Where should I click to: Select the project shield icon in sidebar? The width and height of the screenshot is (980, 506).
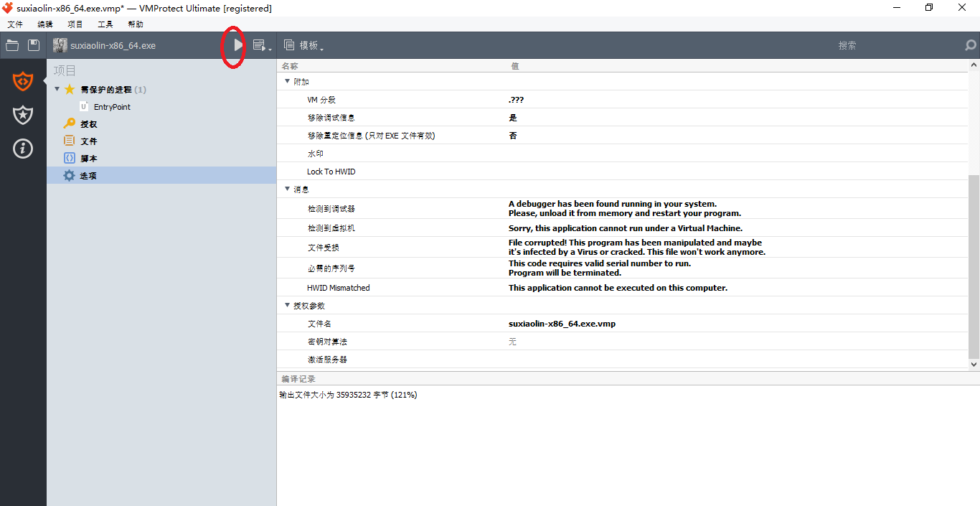(x=23, y=81)
